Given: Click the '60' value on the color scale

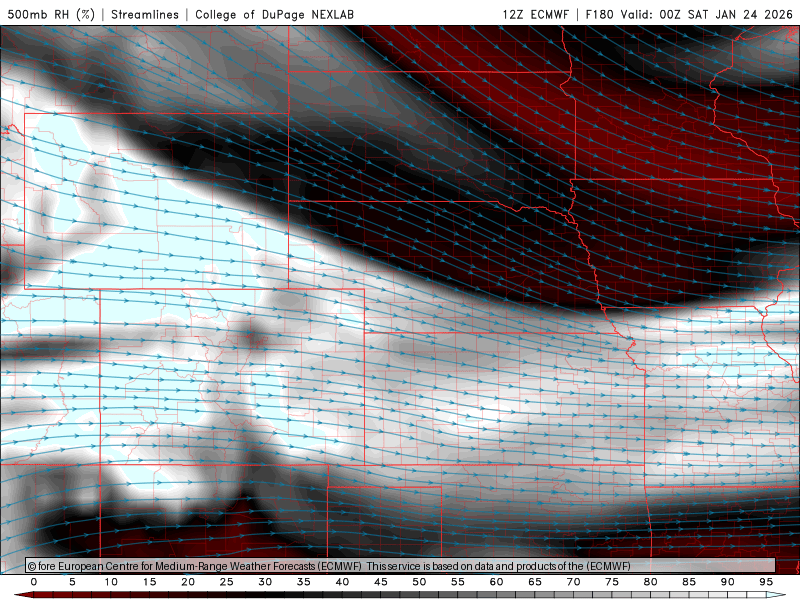Looking at the screenshot, I should (496, 582).
